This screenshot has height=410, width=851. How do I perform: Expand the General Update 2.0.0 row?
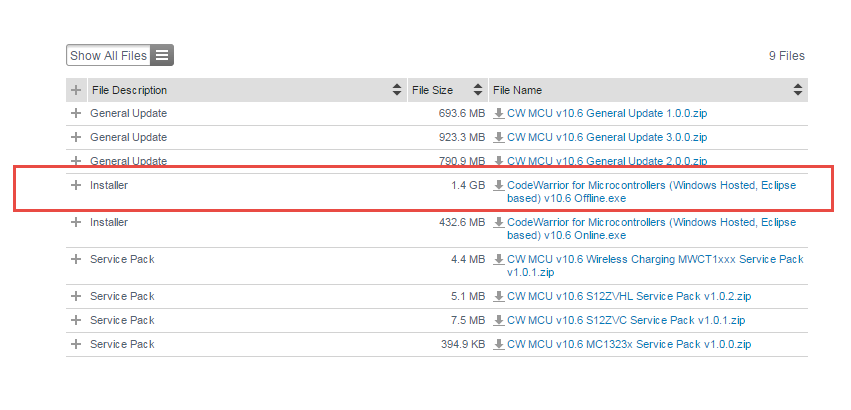(x=76, y=161)
